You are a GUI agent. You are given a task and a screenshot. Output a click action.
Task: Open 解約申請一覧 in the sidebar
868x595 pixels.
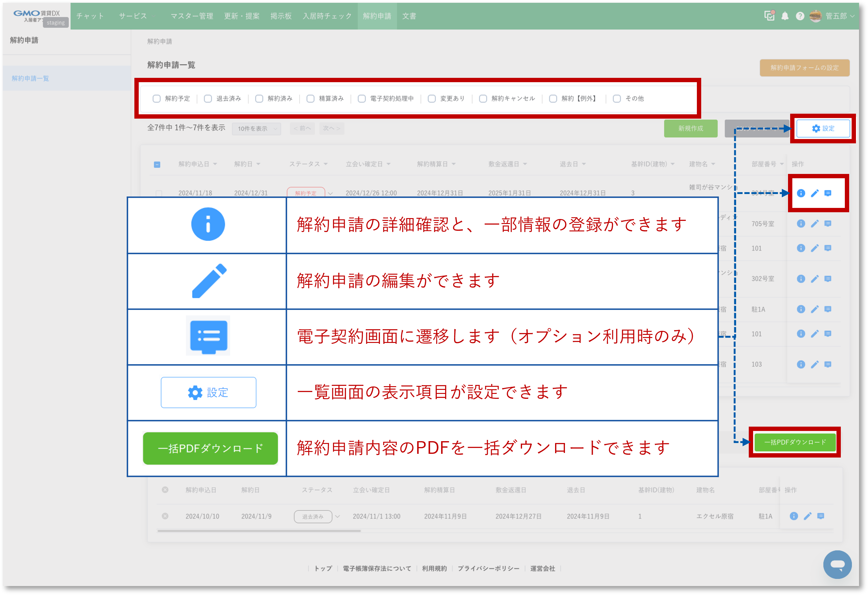[x=30, y=78]
